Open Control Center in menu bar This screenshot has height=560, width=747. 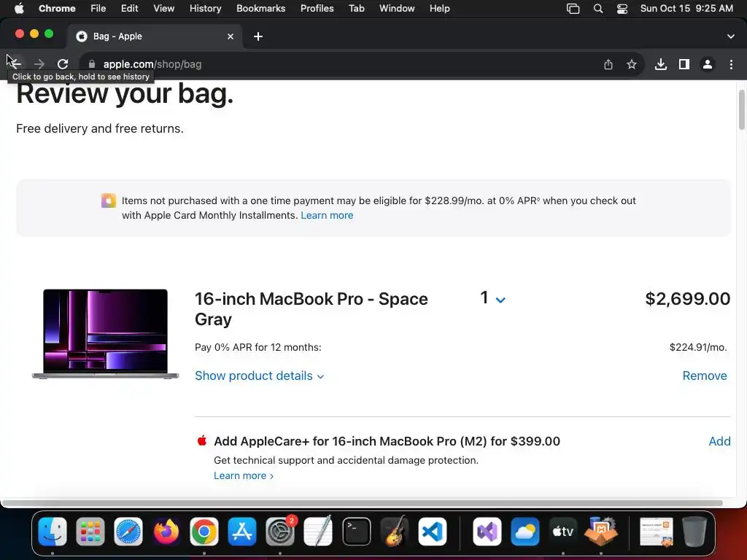click(x=622, y=9)
